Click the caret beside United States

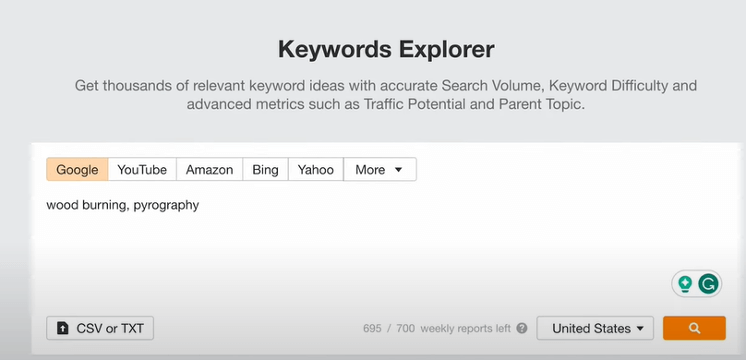[x=640, y=328]
